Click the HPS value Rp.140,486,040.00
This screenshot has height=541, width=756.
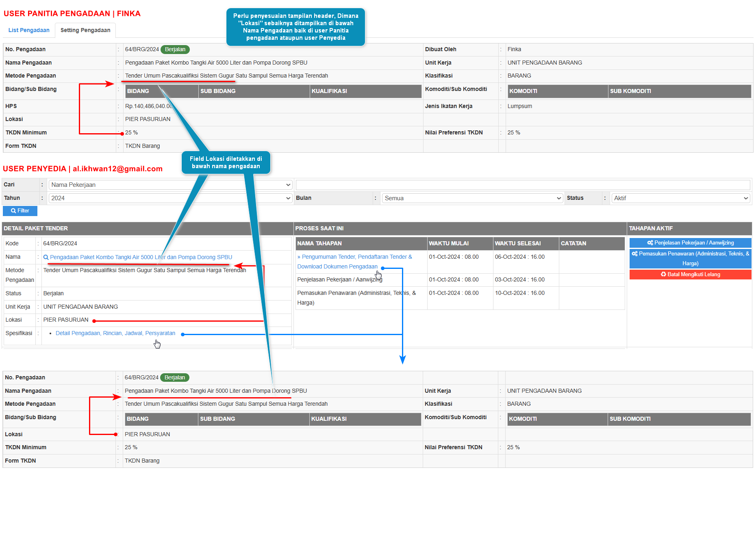click(149, 106)
